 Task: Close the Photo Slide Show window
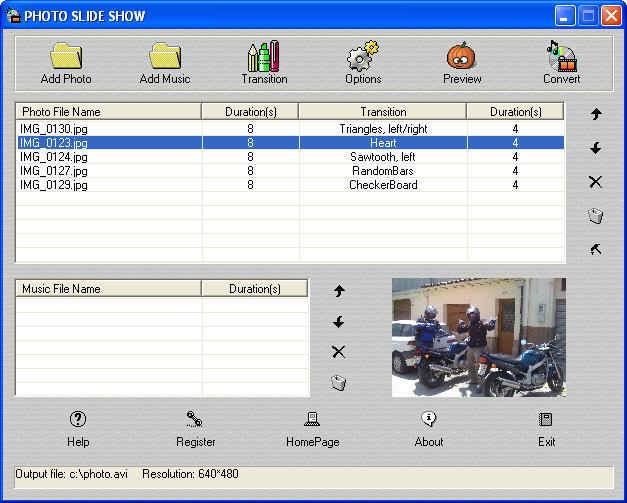[611, 16]
